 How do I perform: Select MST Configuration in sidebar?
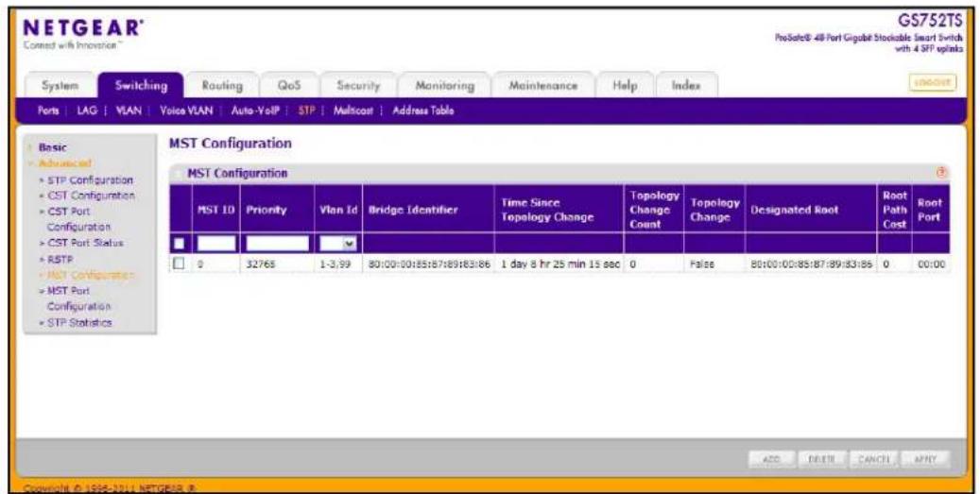[91, 275]
